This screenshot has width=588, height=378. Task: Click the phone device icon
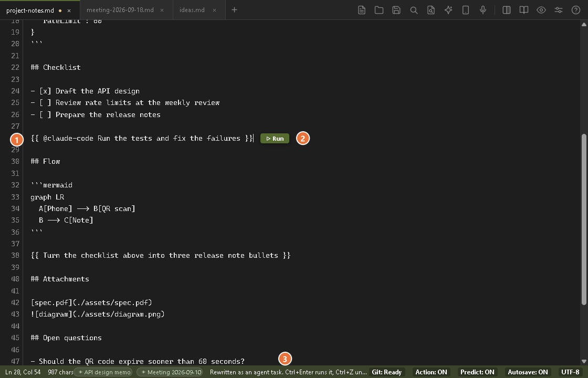[465, 10]
